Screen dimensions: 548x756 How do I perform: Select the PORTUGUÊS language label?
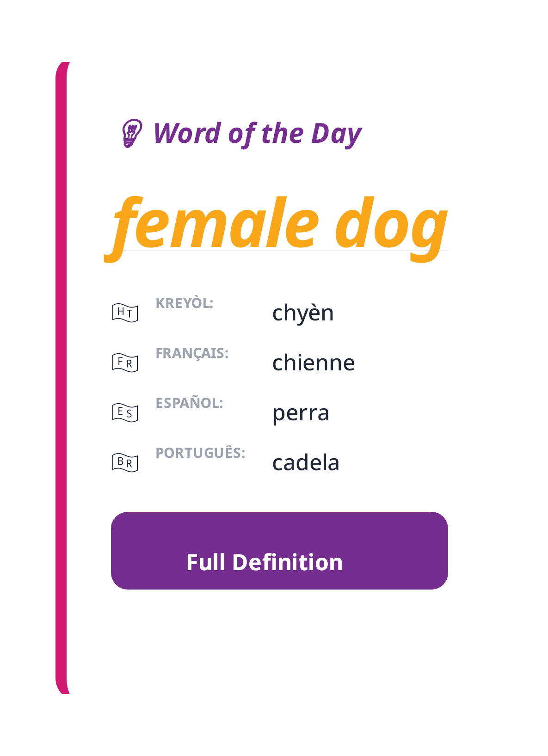[x=201, y=453]
